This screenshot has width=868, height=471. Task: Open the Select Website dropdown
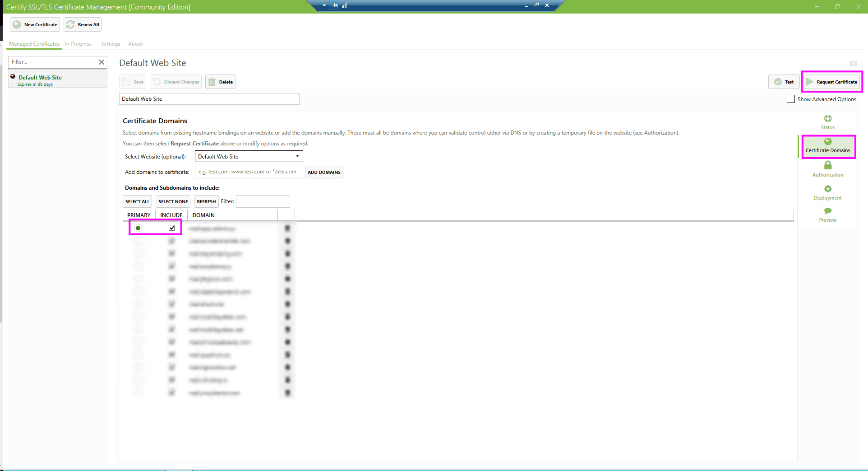click(249, 156)
